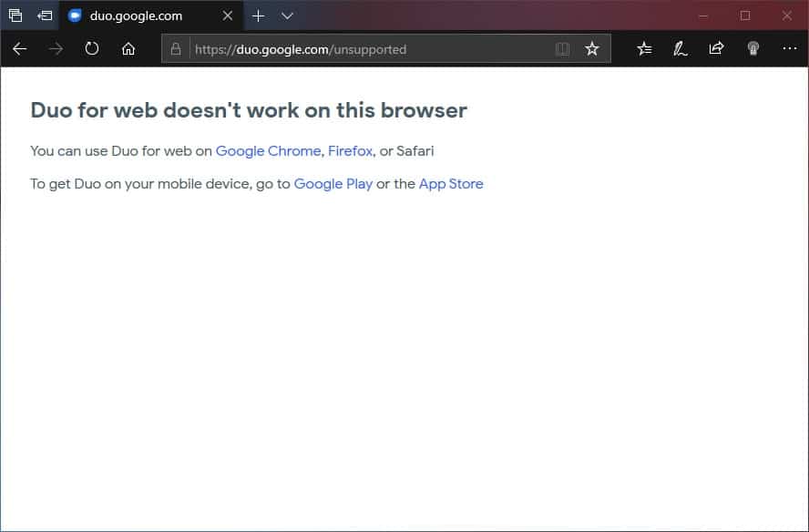The height and width of the screenshot is (532, 809).
Task: Close the duo.google.com tab
Action: pos(228,16)
